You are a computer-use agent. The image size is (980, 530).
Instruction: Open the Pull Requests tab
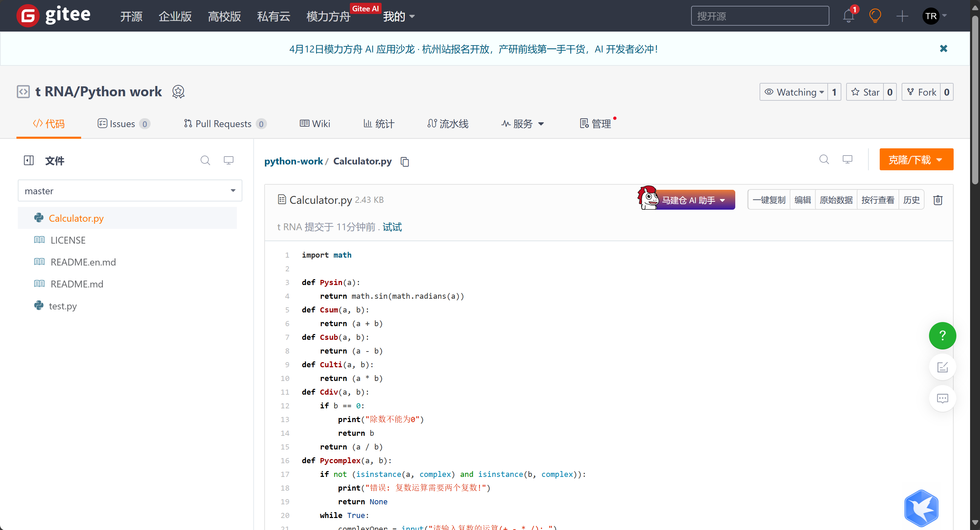tap(225, 124)
